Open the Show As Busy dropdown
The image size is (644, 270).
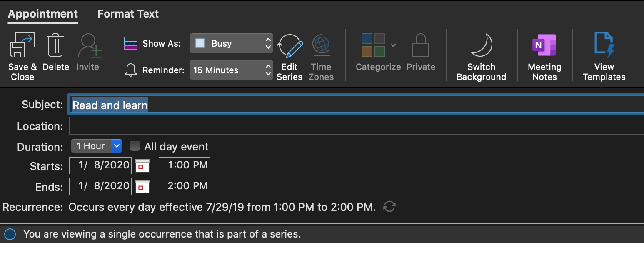coord(232,43)
